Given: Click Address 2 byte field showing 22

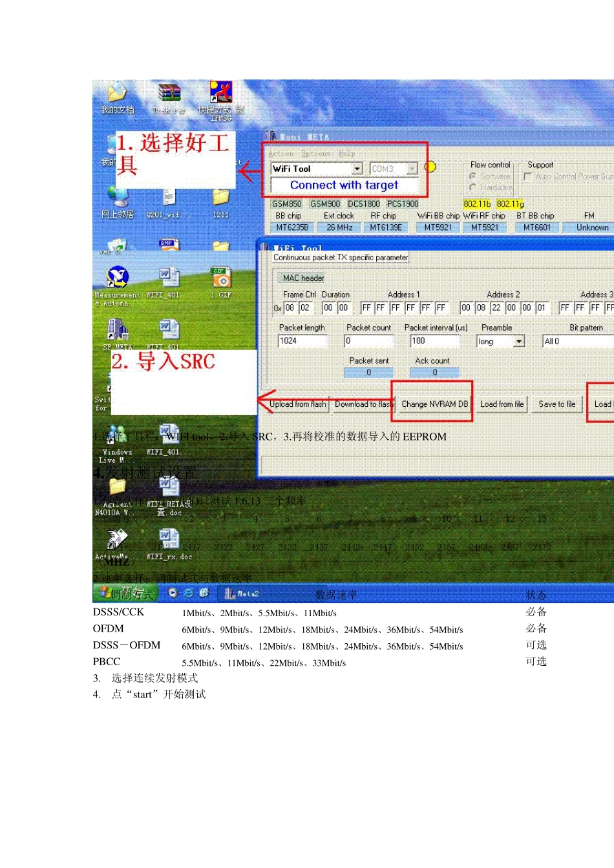Looking at the screenshot, I should click(x=496, y=308).
